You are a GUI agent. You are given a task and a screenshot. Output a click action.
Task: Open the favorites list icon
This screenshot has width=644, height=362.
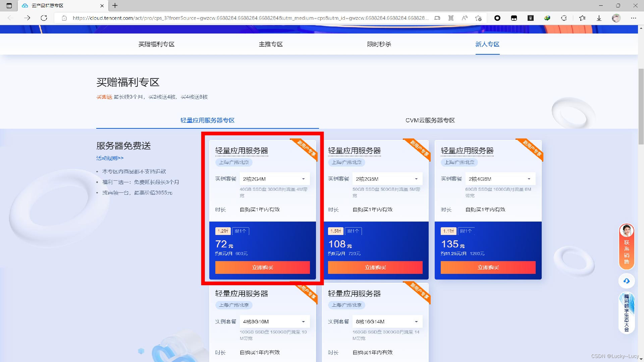(x=582, y=18)
